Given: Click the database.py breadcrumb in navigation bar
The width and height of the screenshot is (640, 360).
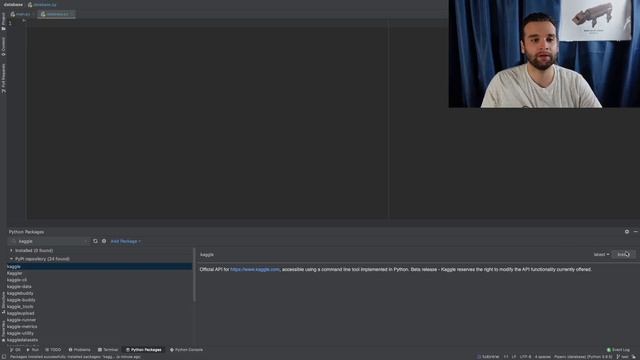Looking at the screenshot, I should [x=42, y=4].
